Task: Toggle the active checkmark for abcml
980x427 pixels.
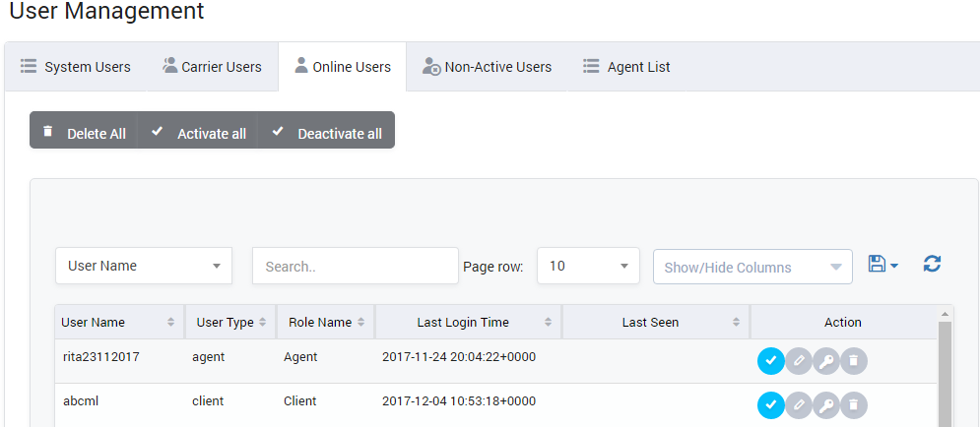Action: [x=770, y=404]
